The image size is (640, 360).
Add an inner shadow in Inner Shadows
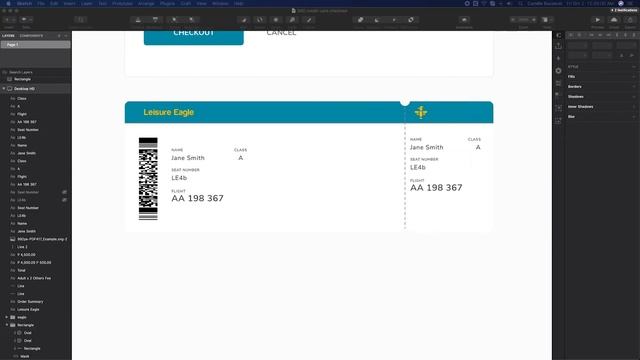coord(634,107)
